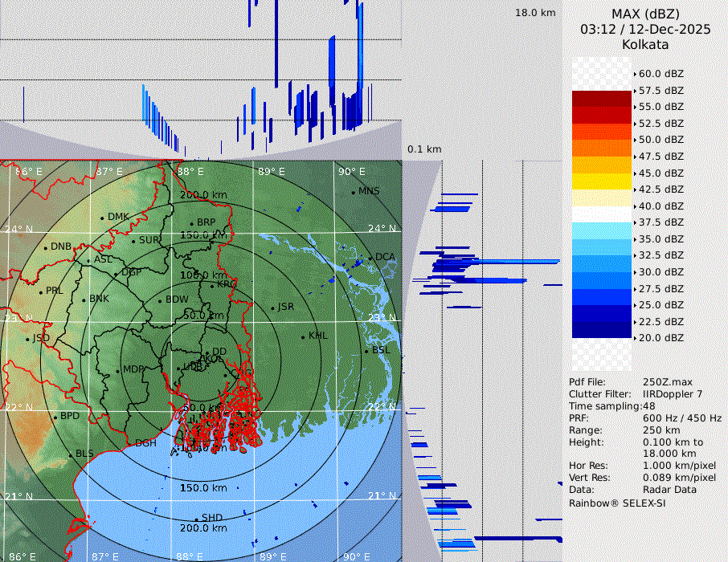Select the JSR station marker

pyautogui.click(x=272, y=308)
